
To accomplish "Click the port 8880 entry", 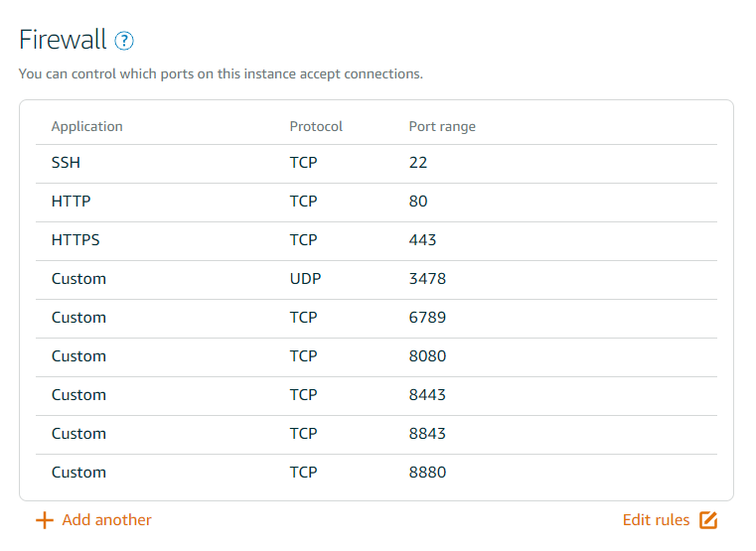I will click(427, 473).
